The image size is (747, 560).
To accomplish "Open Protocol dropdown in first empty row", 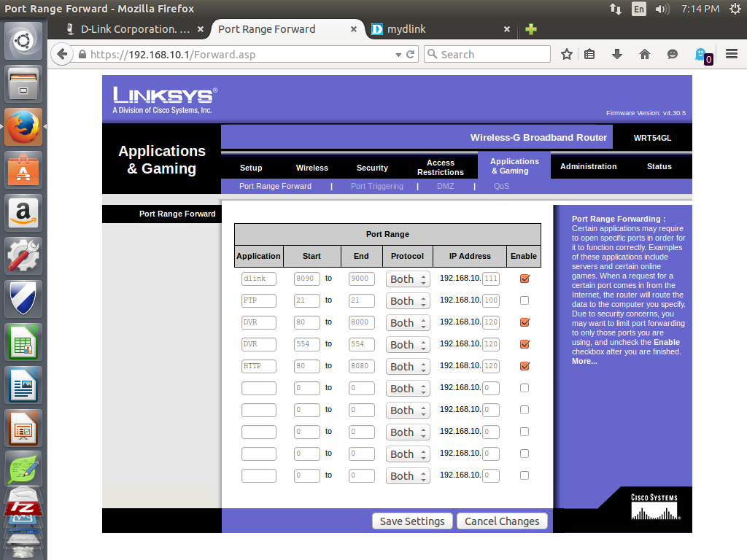I will pos(408,389).
